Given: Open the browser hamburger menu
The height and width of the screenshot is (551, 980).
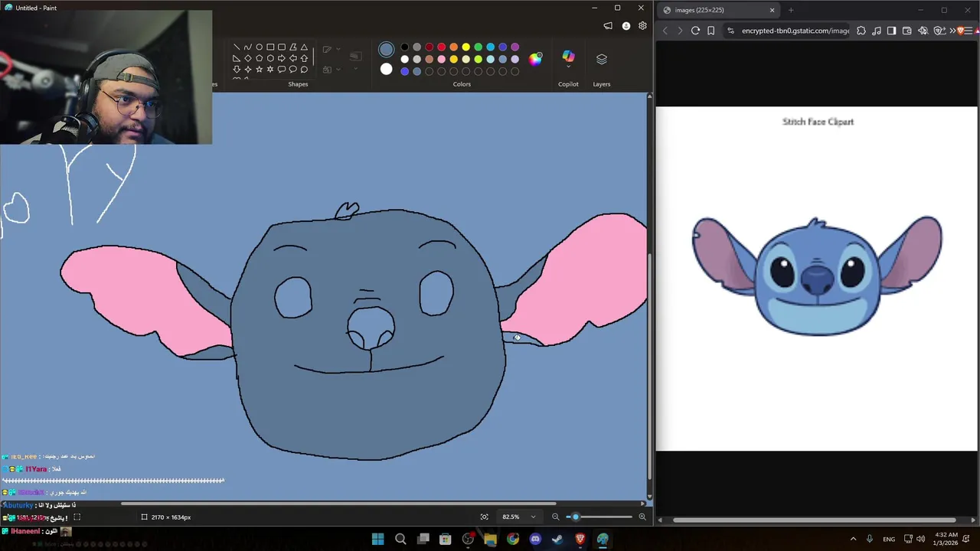Looking at the screenshot, I should [x=969, y=31].
